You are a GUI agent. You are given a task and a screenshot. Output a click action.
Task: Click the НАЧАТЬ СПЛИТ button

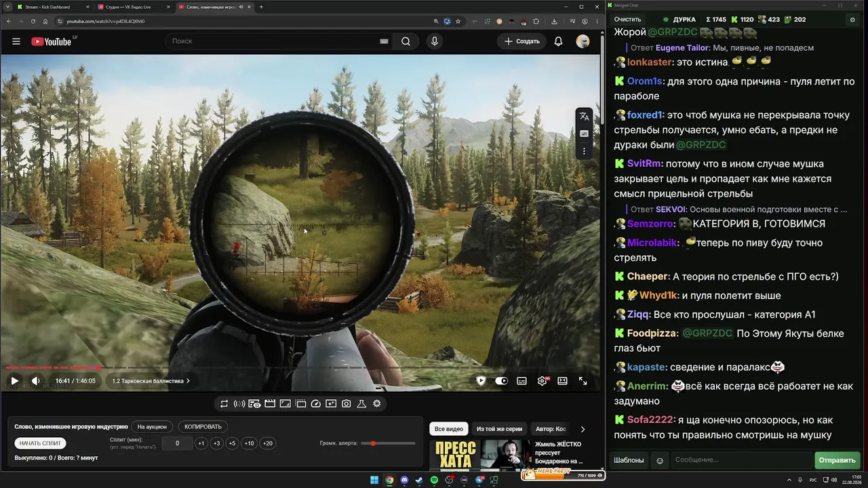[40, 443]
